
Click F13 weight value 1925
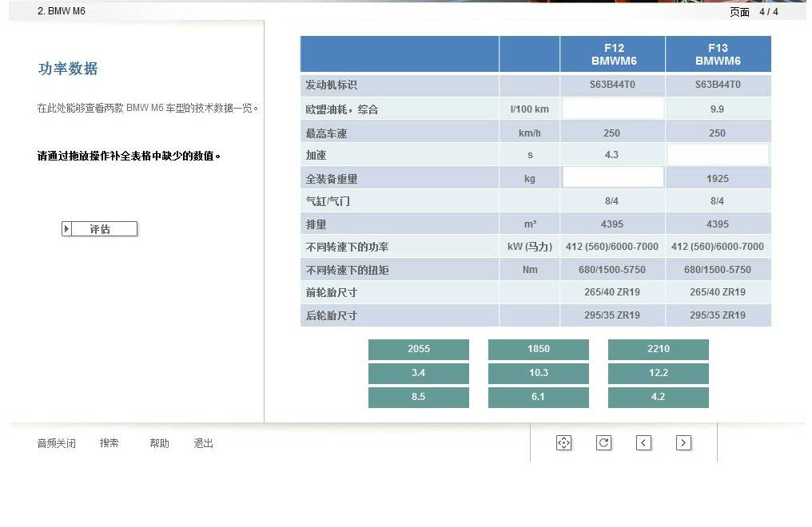click(x=718, y=178)
